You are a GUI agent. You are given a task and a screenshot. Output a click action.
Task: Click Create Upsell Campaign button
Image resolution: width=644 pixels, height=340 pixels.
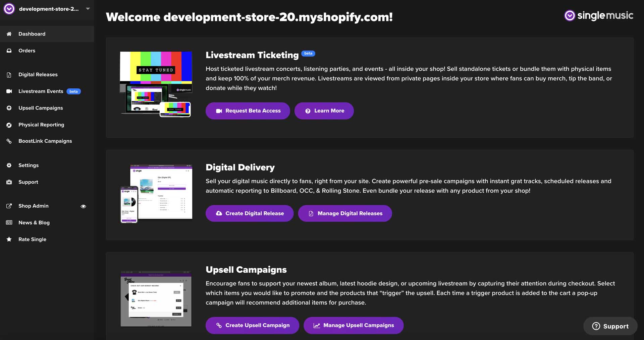click(x=252, y=325)
